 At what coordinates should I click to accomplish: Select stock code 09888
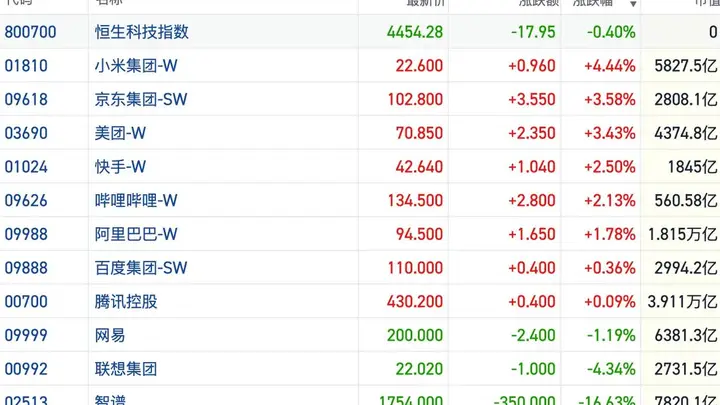[x=26, y=268]
